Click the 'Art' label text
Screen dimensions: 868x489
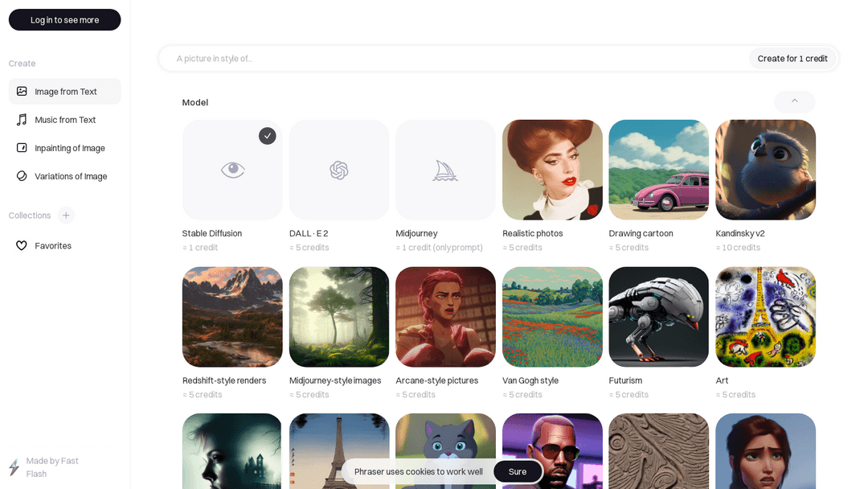[x=722, y=380]
